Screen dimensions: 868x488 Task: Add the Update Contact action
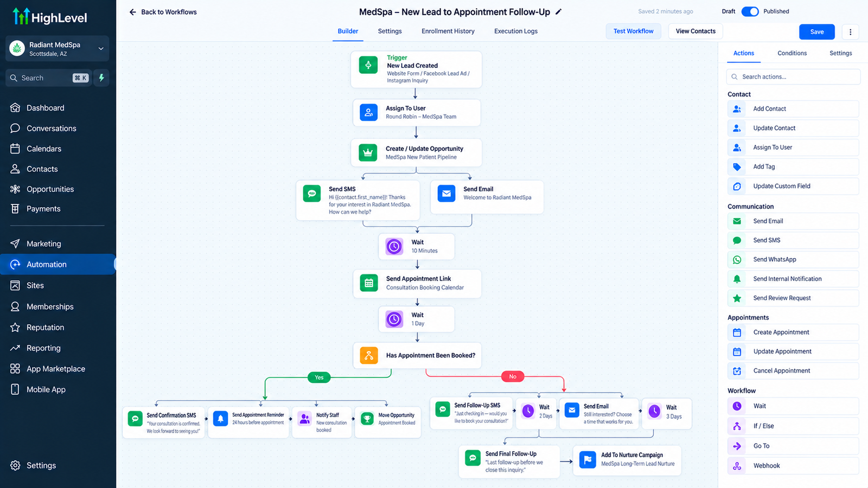tap(793, 129)
